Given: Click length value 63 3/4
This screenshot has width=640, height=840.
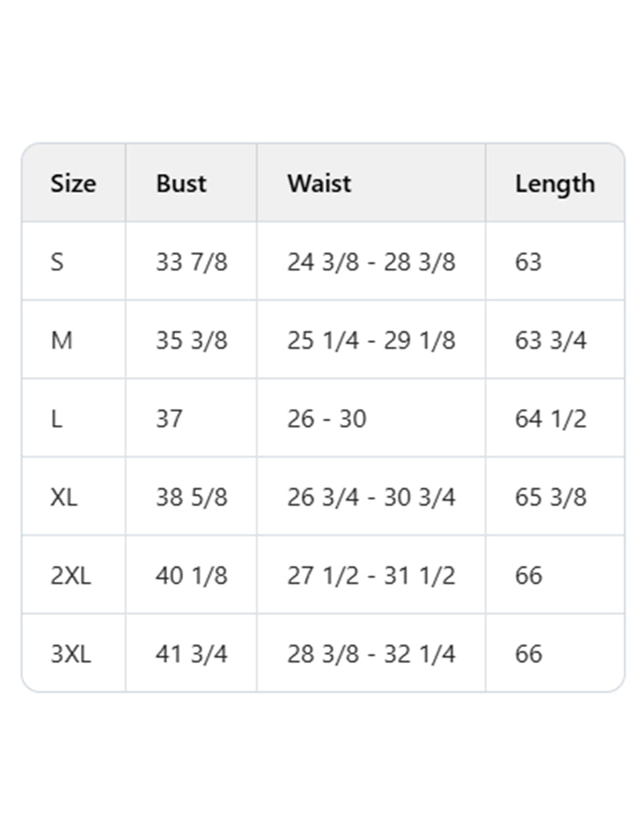Looking at the screenshot, I should coord(550,340).
